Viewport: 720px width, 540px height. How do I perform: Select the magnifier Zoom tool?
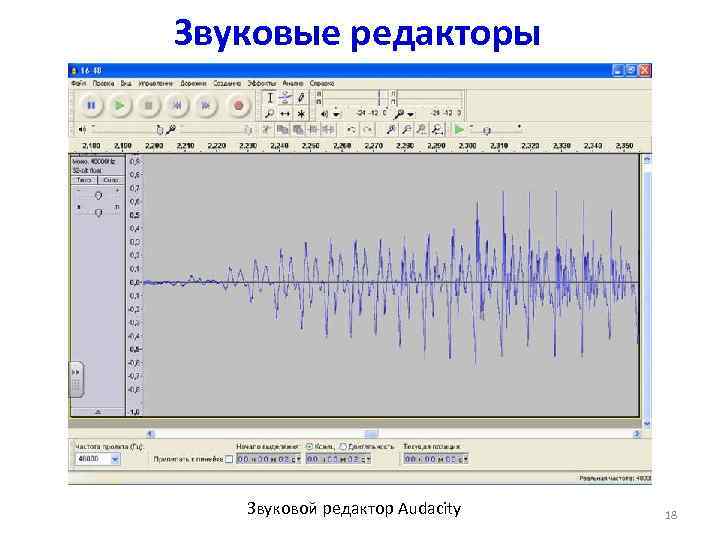270,113
